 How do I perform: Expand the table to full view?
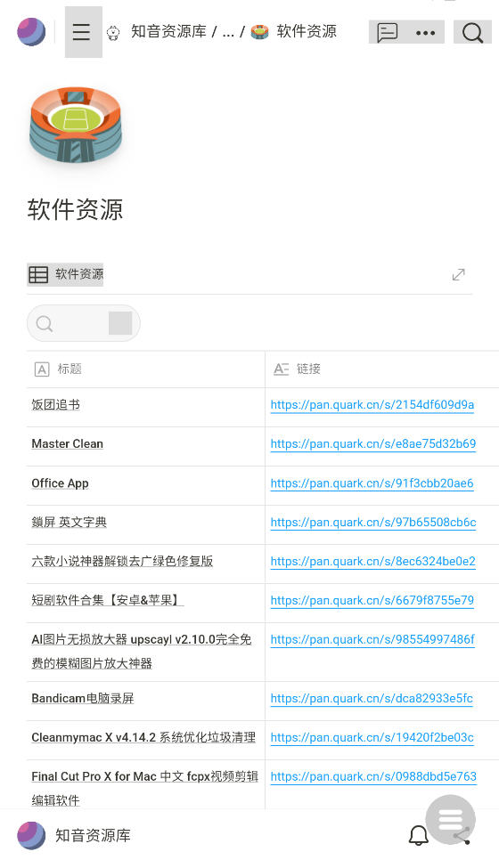459,274
